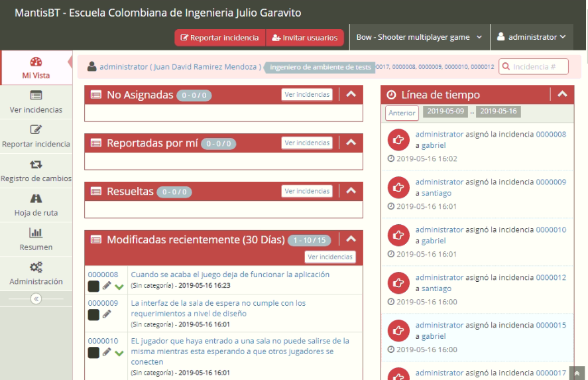
Task: Click assign icon of the 0000010 timeline entry
Action: [398, 235]
